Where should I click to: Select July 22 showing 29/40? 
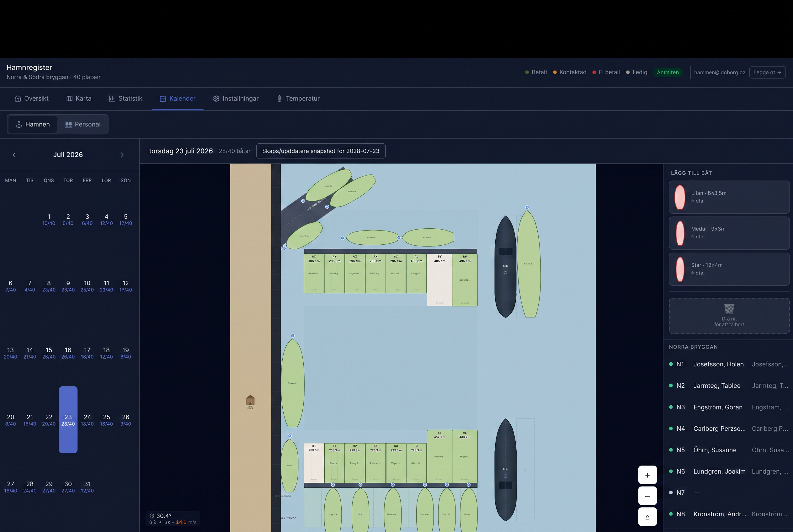click(49, 420)
